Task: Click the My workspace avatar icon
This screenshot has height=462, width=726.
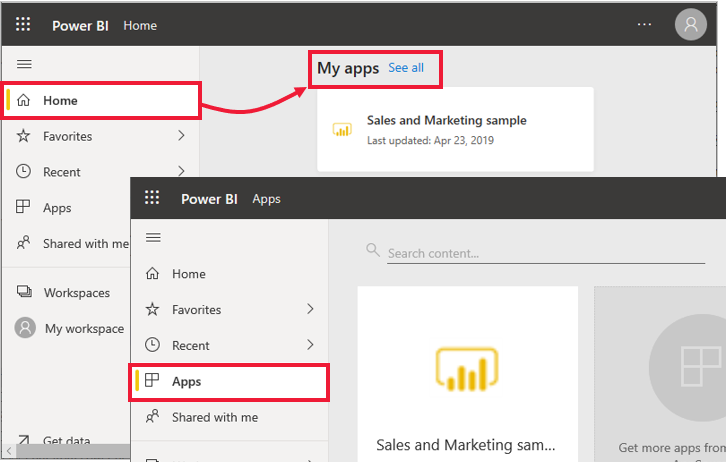Action: [x=25, y=328]
